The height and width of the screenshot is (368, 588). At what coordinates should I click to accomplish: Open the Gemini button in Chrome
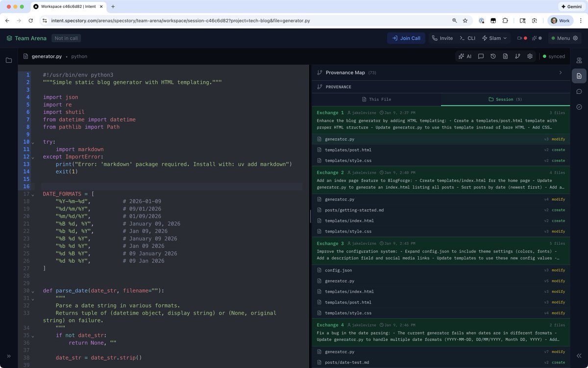[572, 7]
